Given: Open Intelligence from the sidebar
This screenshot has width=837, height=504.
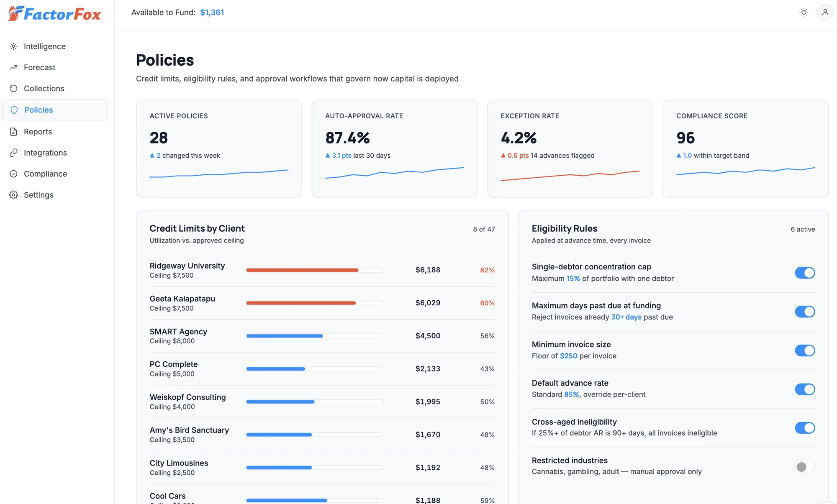Looking at the screenshot, I should (55, 46).
